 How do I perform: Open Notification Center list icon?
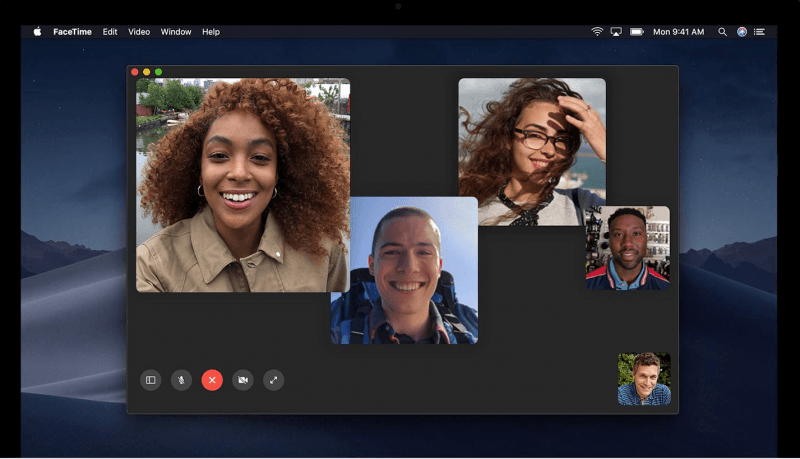(x=759, y=32)
